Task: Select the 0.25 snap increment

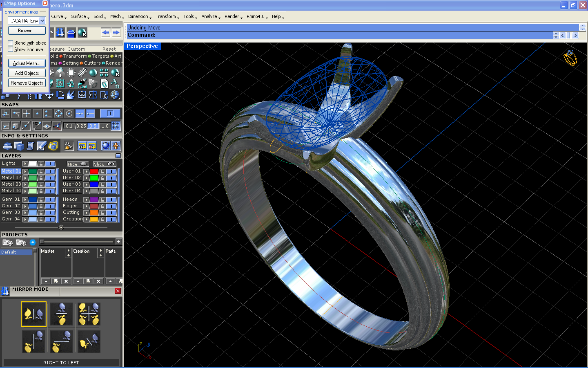Action: (x=81, y=126)
